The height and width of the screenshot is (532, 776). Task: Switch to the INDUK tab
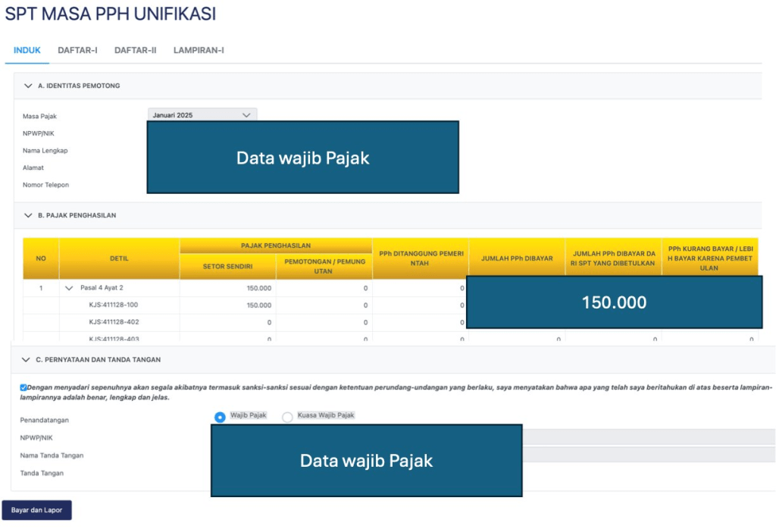click(27, 51)
